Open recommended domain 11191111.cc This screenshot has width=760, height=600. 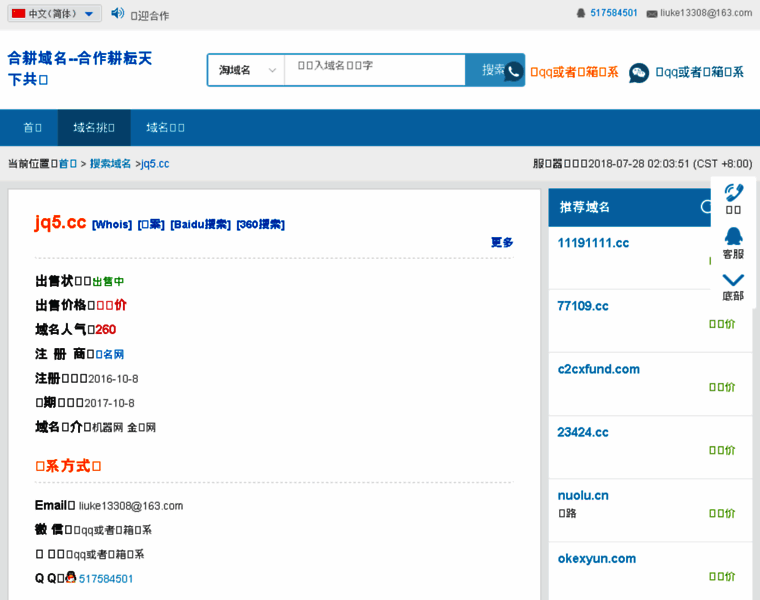tap(593, 243)
